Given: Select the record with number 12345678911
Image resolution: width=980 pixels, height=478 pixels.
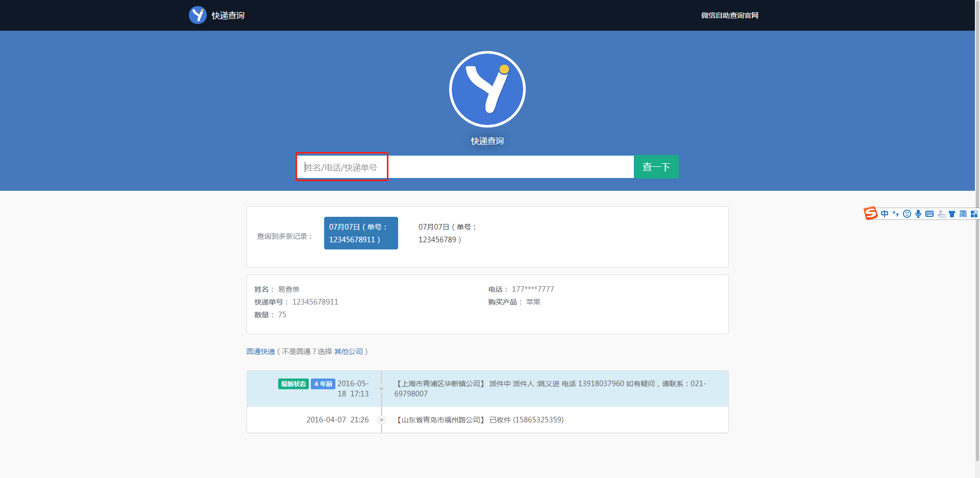Looking at the screenshot, I should point(361,233).
